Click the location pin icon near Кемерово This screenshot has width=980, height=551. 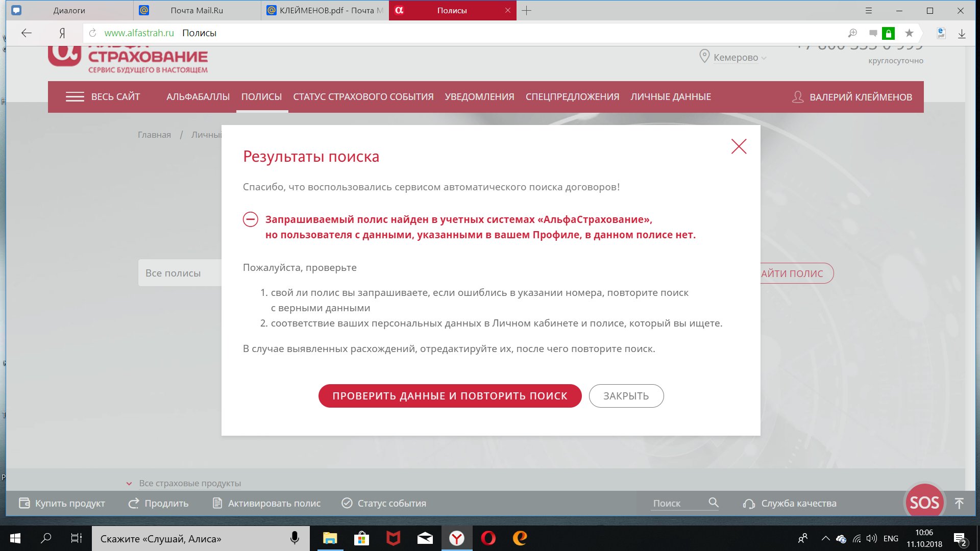704,56
